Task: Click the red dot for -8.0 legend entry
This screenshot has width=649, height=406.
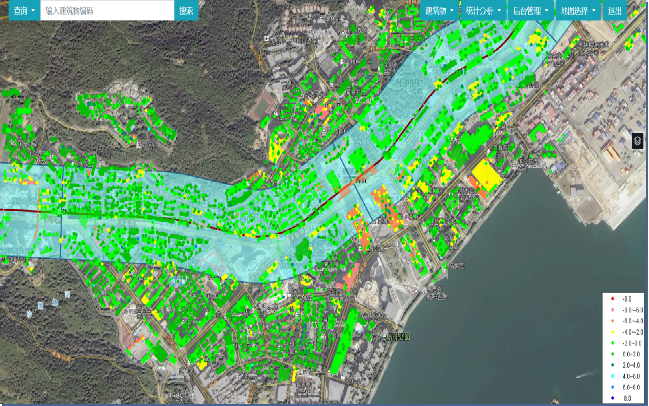Action: point(611,299)
